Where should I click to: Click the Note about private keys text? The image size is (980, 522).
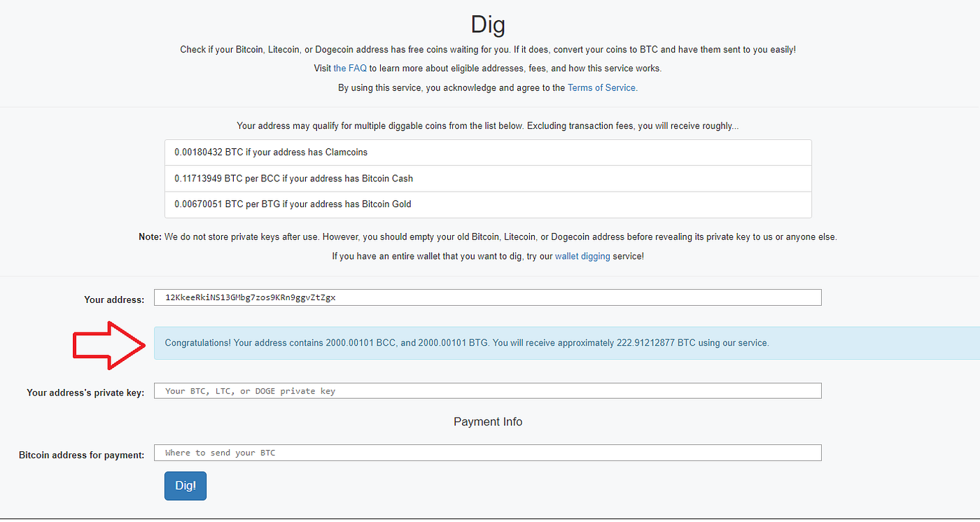488,237
